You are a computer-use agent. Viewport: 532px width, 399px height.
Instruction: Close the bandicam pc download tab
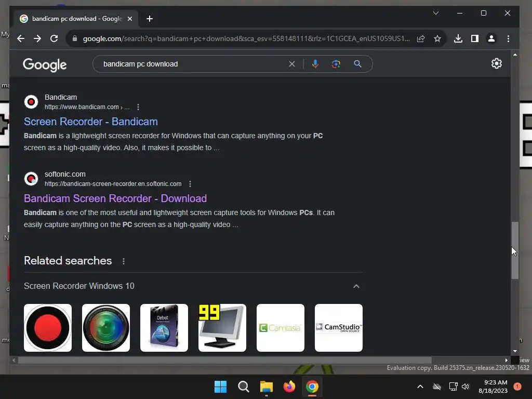129,19
